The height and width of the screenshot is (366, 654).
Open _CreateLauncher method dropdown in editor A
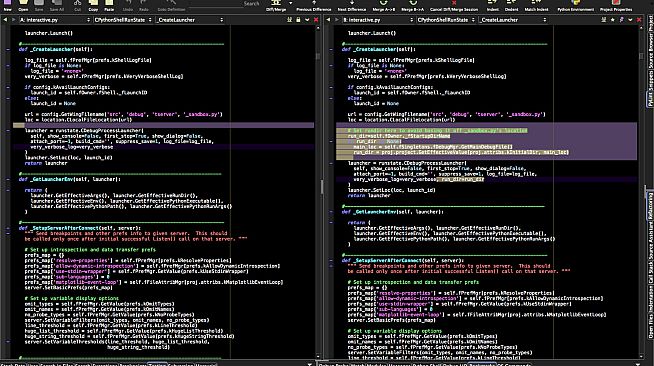click(190, 20)
